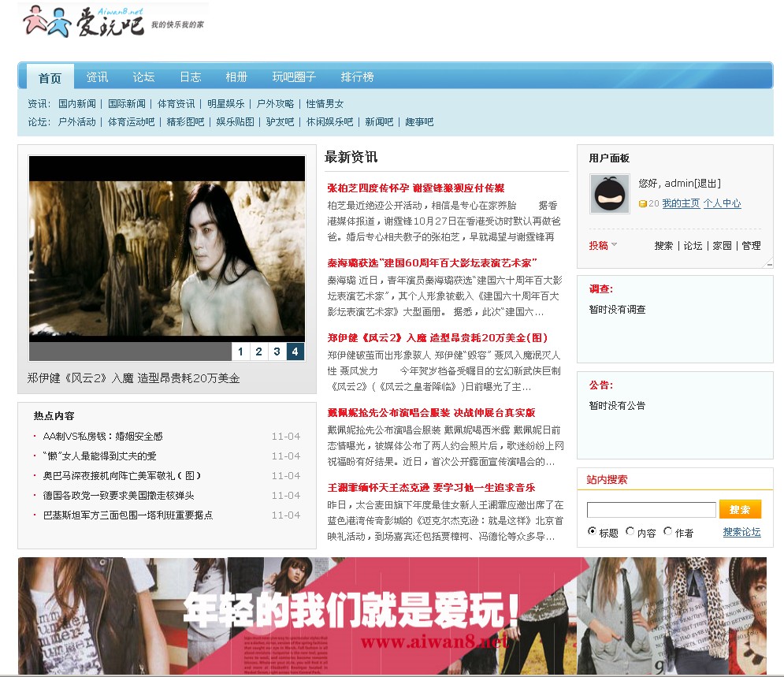This screenshot has width=784, height=677.
Task: Log out via the 退出 link
Action: tap(707, 184)
